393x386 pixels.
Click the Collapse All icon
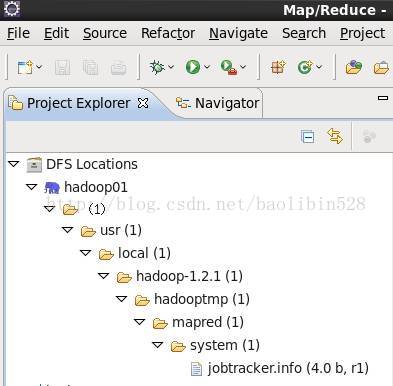307,137
